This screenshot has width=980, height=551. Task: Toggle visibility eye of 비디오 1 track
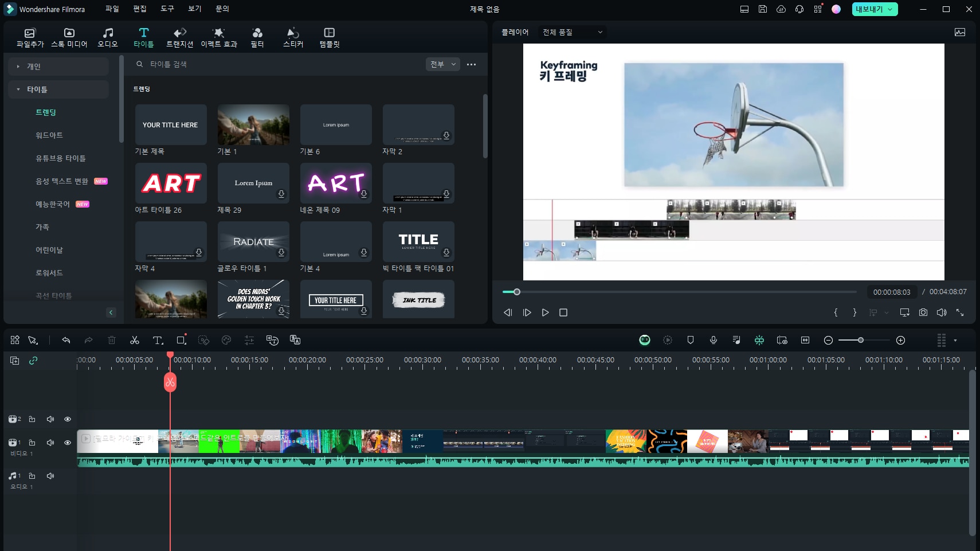[x=68, y=443]
